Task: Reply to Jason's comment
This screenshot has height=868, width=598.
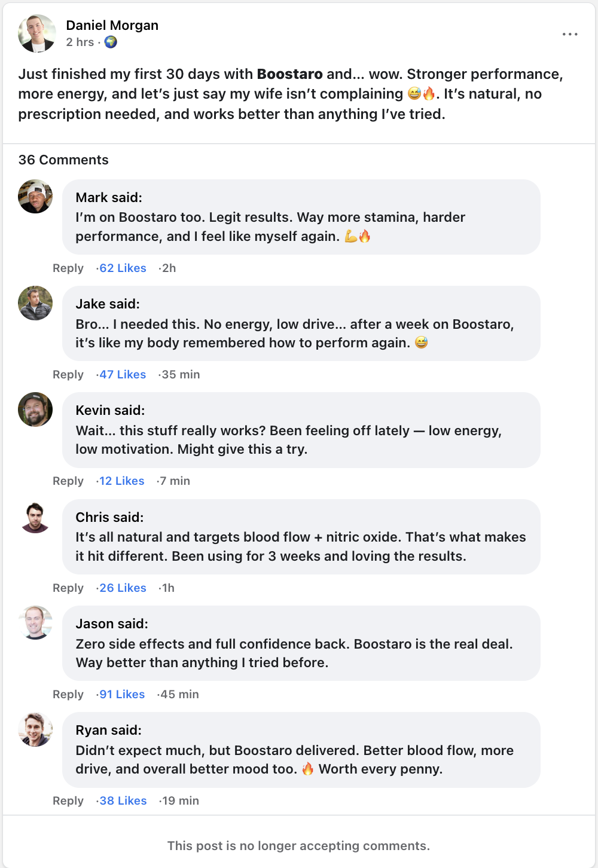Action: (68, 695)
